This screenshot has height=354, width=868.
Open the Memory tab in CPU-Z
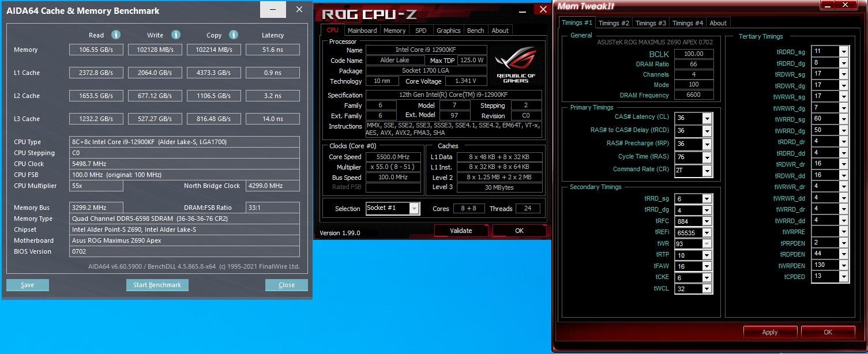394,31
